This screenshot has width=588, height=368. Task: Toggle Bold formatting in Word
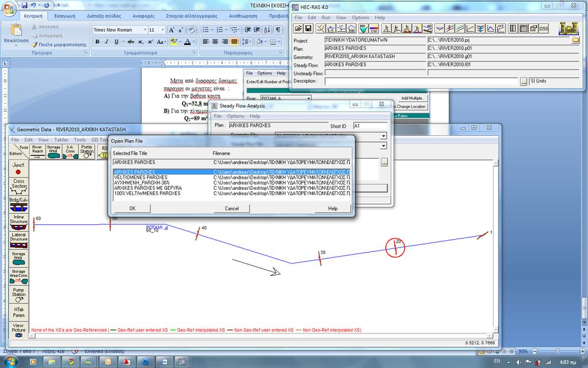97,41
